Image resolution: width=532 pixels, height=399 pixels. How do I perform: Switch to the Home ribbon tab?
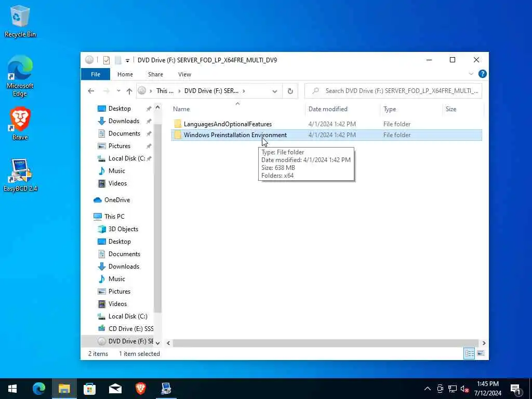click(x=125, y=74)
